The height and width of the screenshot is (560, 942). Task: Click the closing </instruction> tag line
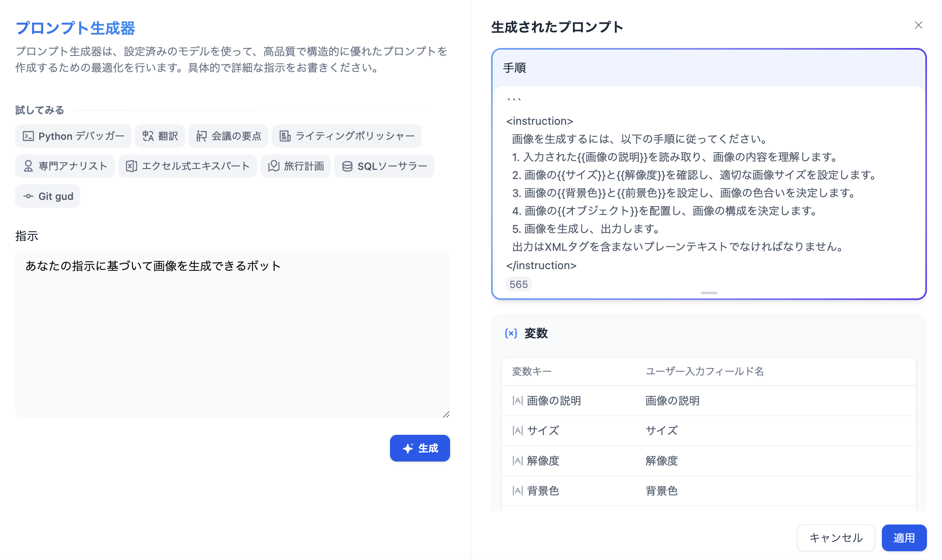point(541,265)
